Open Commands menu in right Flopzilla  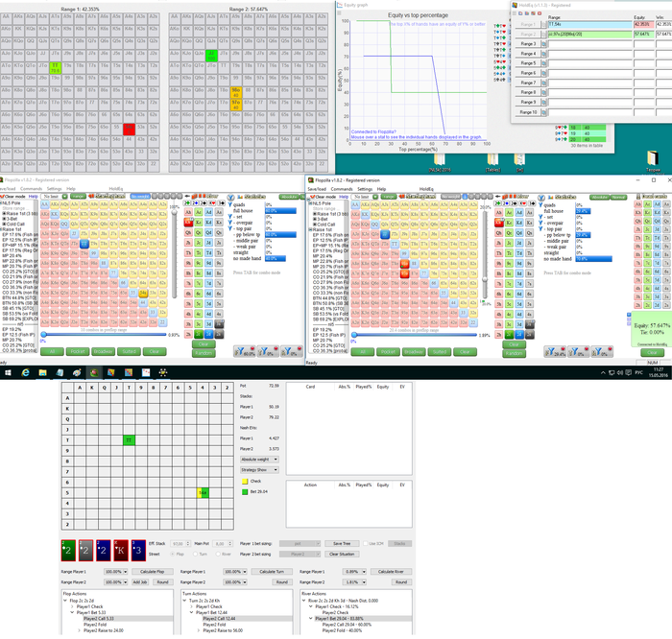click(x=342, y=189)
